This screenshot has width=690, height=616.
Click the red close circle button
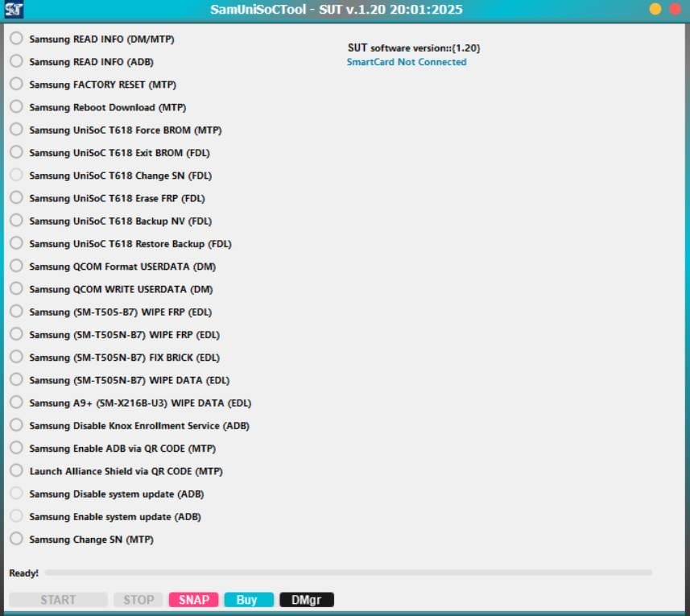674,10
